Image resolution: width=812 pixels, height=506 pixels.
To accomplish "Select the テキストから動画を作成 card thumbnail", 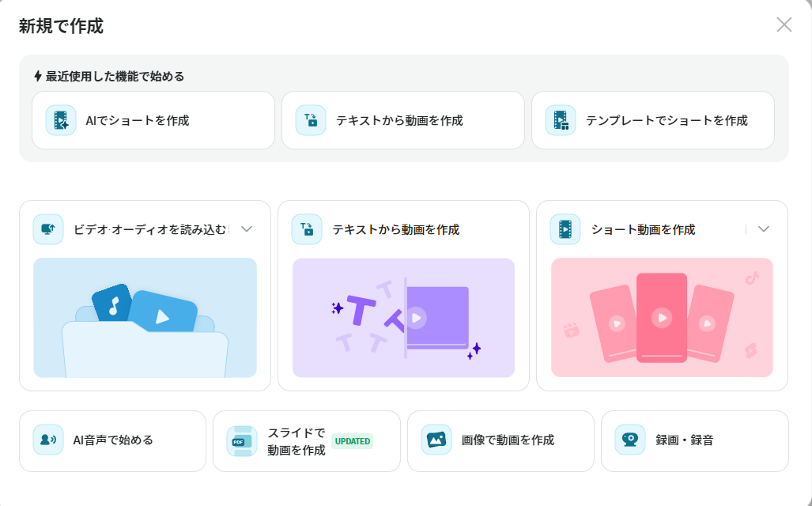I will 403,318.
